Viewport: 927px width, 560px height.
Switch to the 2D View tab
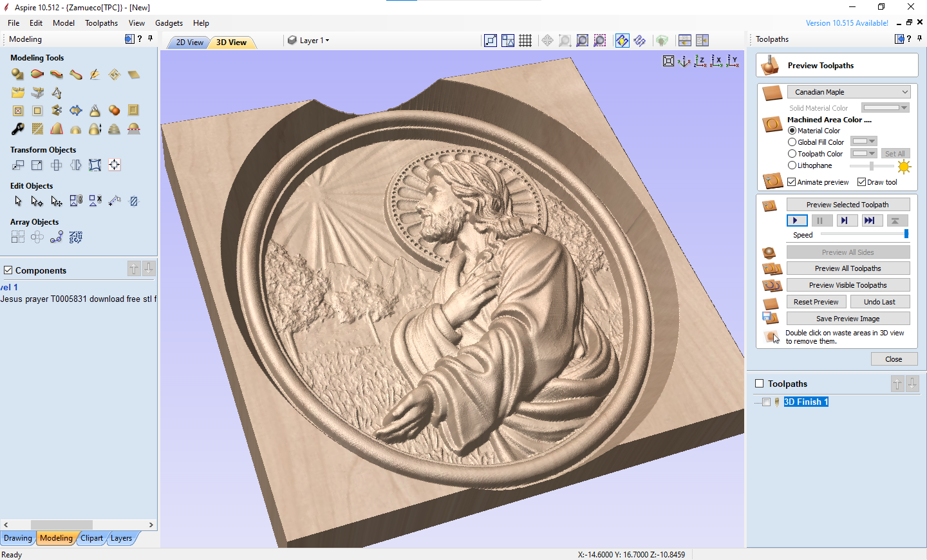pyautogui.click(x=189, y=42)
